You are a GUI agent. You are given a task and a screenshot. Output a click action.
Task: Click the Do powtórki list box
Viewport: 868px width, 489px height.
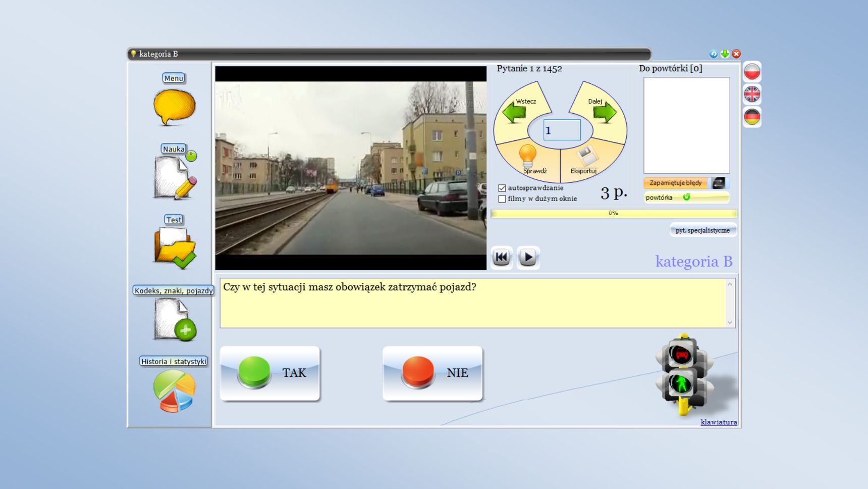point(686,125)
